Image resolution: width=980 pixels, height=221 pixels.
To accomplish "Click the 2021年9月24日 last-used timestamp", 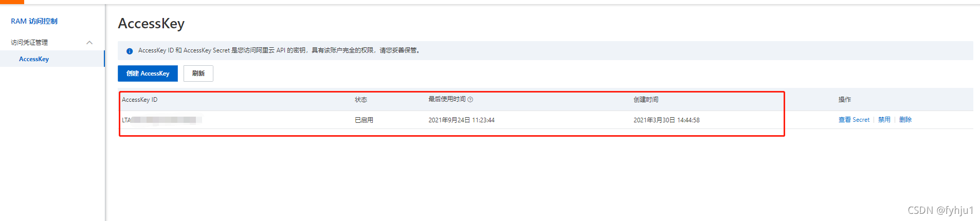I will [x=461, y=120].
